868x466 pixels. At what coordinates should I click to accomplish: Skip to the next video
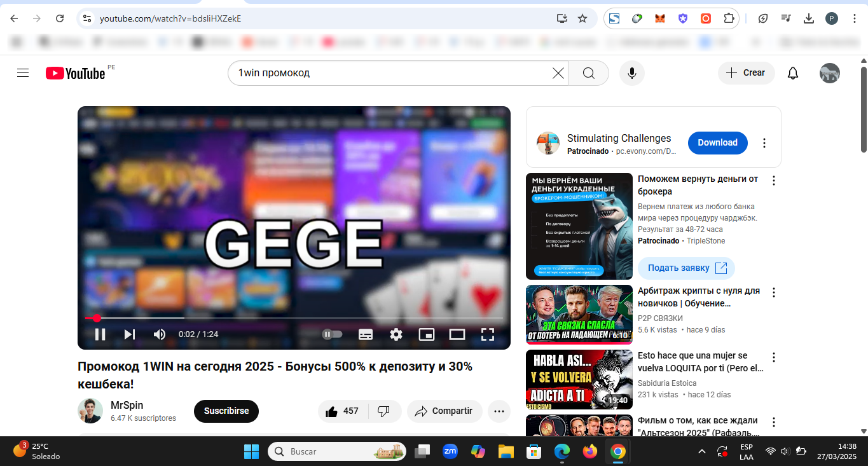pyautogui.click(x=130, y=334)
